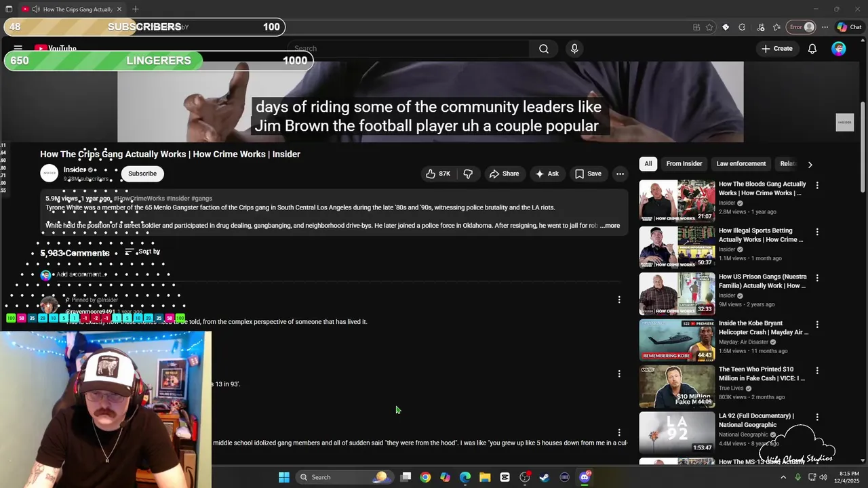Dislike the Crips Gang video

point(468,174)
